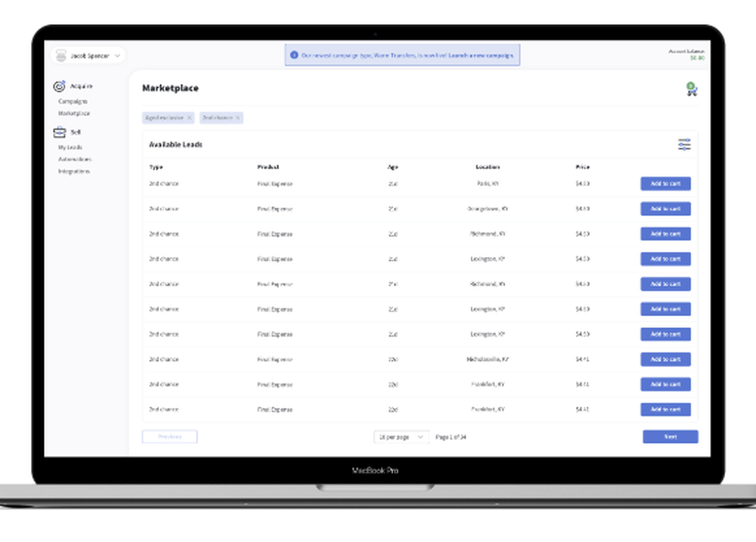Open the shopping cart icon

pos(692,88)
